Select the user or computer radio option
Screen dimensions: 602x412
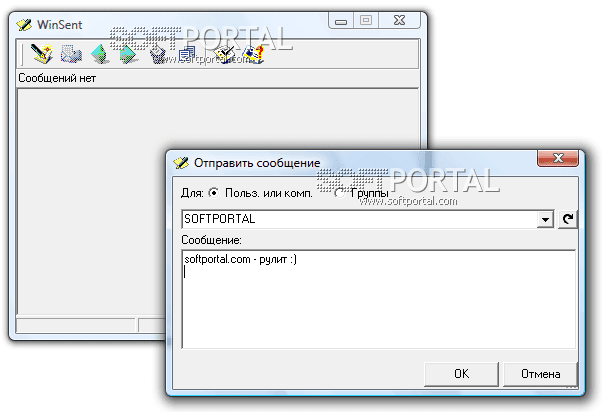213,193
